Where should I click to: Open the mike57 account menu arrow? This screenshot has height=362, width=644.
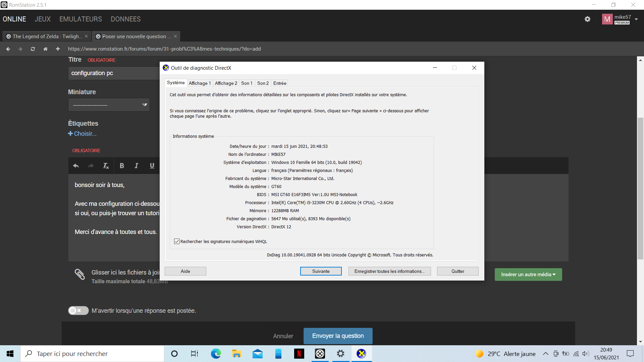pos(636,19)
